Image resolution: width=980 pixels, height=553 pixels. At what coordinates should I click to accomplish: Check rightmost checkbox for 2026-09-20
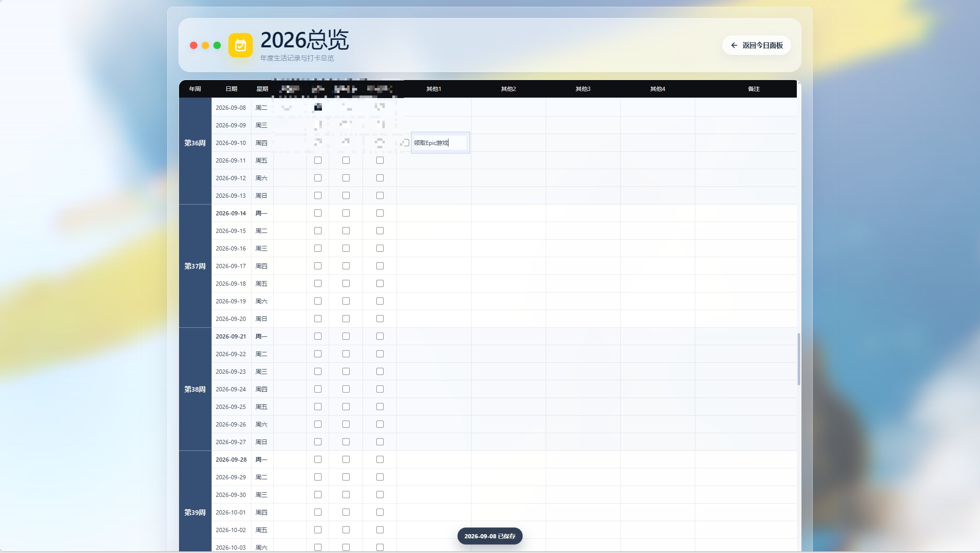coord(380,319)
